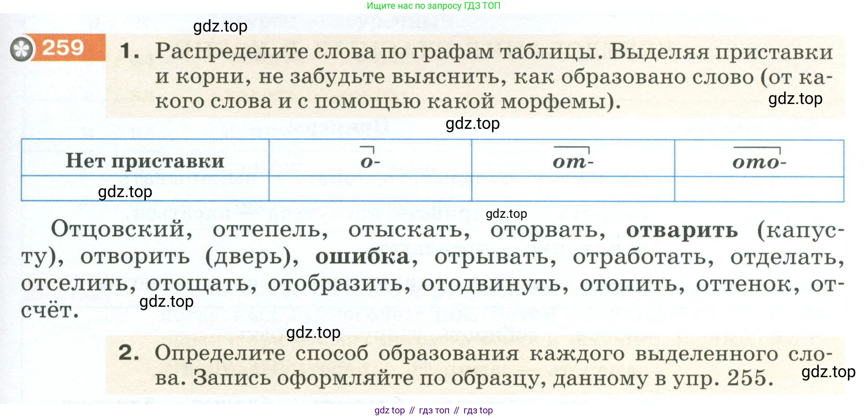Click the flower icon beside 259
The width and height of the screenshot is (868, 418).
22,50
